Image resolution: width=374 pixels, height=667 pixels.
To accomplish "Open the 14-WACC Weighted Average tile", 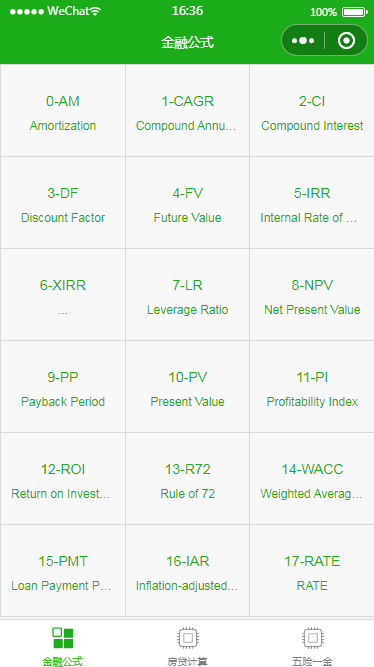I will (312, 479).
